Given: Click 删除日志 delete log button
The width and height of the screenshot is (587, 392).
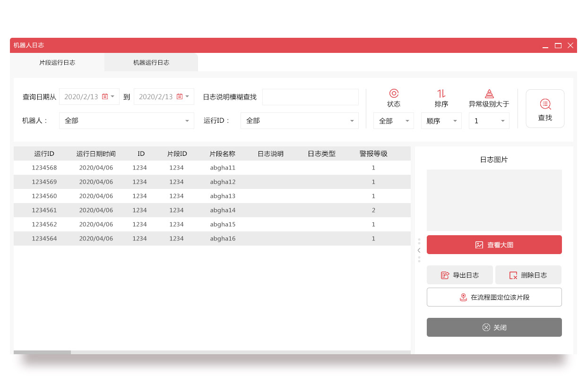Looking at the screenshot, I should [x=528, y=275].
